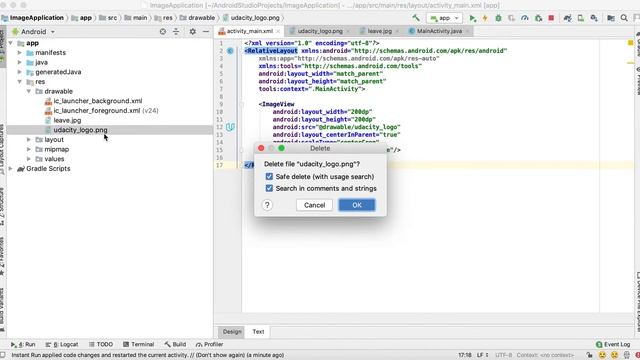Viewport: 640px width, 360px height.
Task: Click the scroll-from-source target icon
Action: [x=162, y=31]
